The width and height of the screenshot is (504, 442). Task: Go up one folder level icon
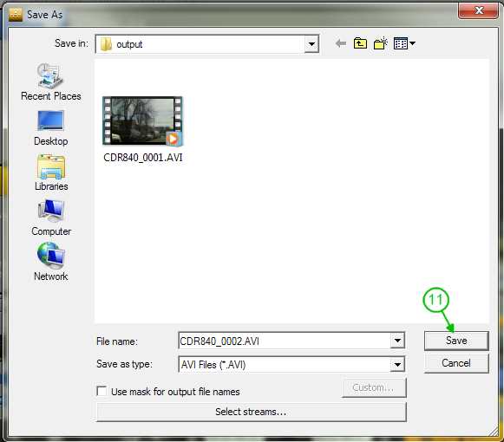point(360,43)
